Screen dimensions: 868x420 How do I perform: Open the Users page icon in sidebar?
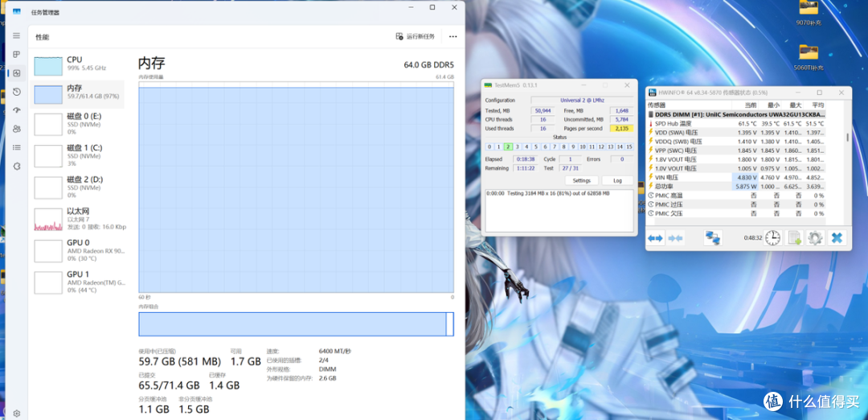(x=17, y=129)
